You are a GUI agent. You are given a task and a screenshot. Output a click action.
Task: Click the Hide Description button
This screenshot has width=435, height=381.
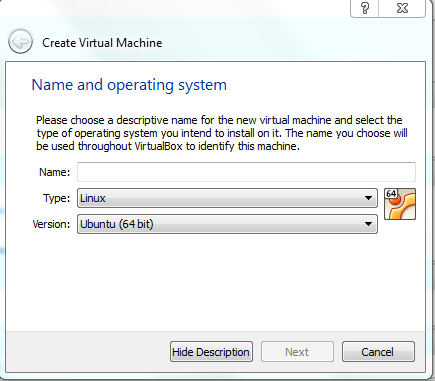click(211, 352)
